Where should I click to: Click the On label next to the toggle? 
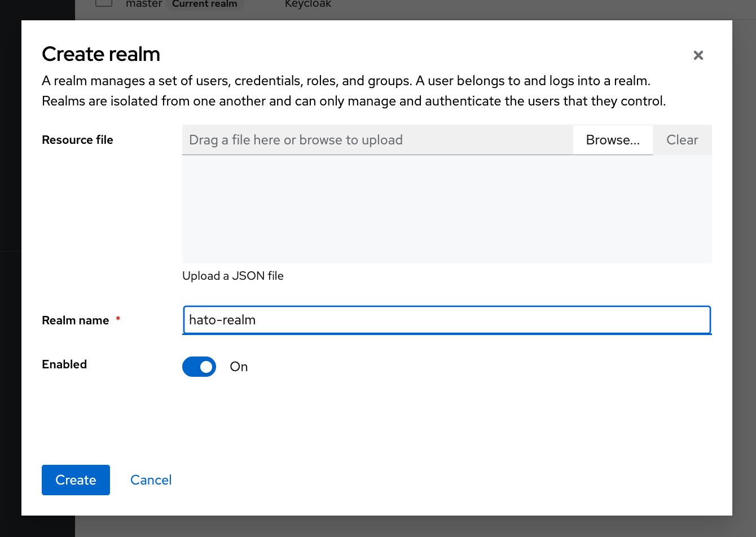tap(238, 367)
